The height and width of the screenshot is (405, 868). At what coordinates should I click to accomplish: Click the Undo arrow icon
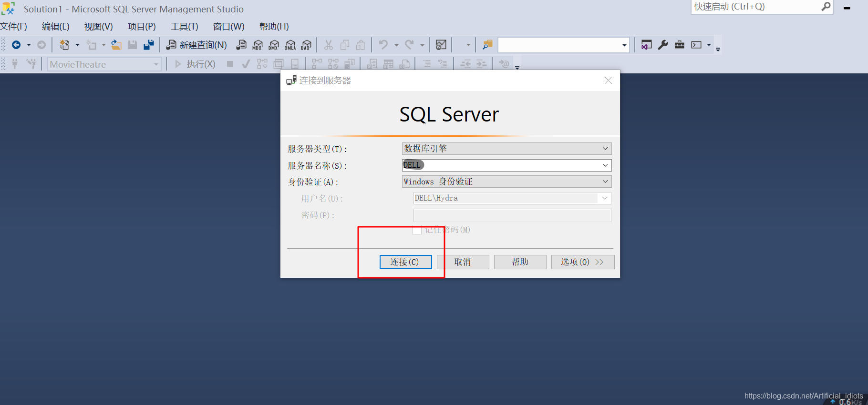[383, 45]
